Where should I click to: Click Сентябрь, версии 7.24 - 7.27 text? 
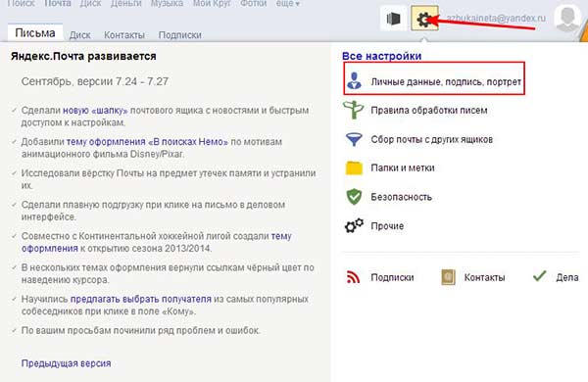[x=94, y=81]
